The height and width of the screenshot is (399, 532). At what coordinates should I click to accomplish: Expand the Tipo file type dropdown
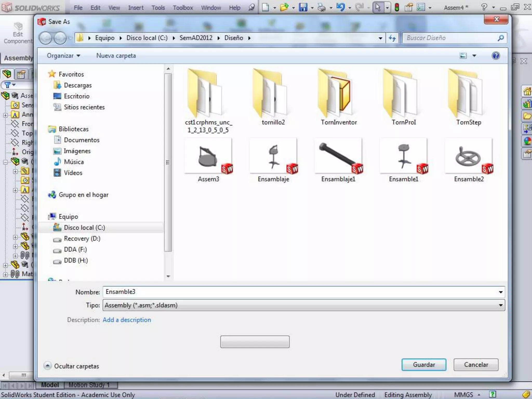click(501, 305)
